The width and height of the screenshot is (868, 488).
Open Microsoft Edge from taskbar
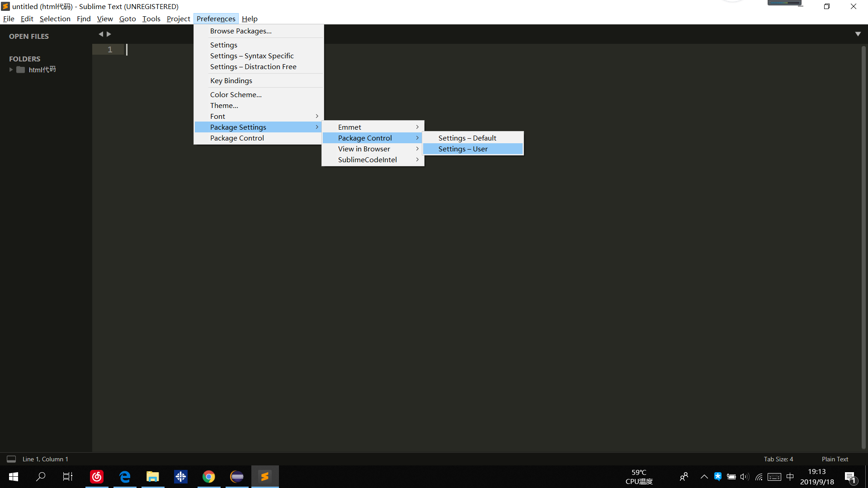tap(125, 477)
